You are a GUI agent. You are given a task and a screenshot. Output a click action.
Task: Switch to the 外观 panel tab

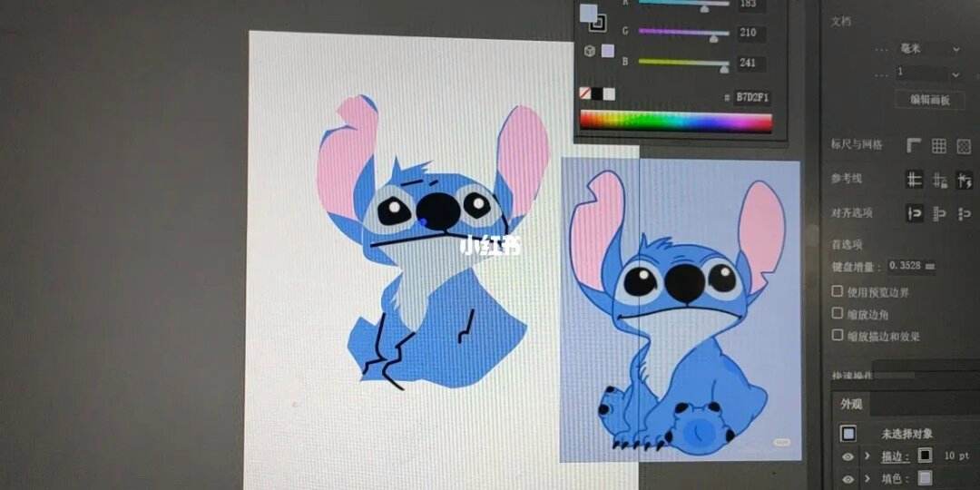tap(850, 405)
